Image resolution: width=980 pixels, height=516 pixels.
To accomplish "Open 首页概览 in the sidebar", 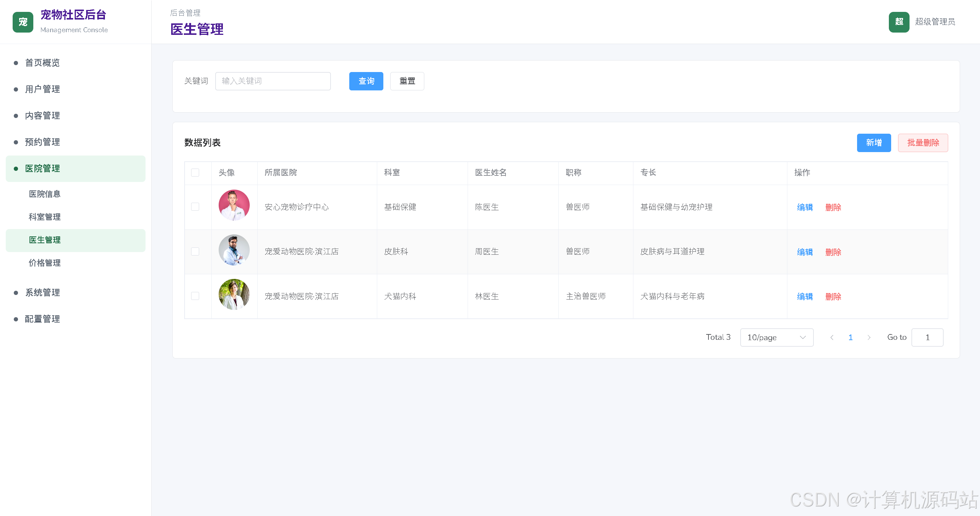I will [x=75, y=63].
